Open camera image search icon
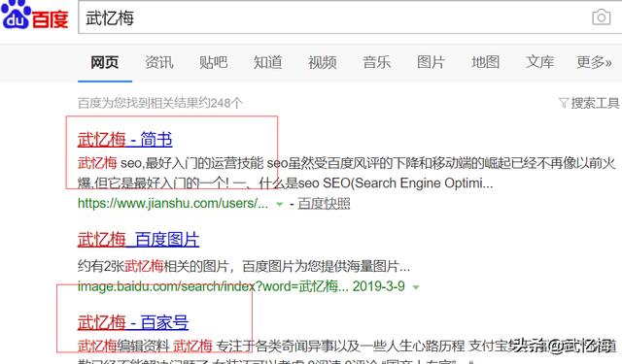Image resolution: width=622 pixels, height=364 pixels. [x=601, y=17]
